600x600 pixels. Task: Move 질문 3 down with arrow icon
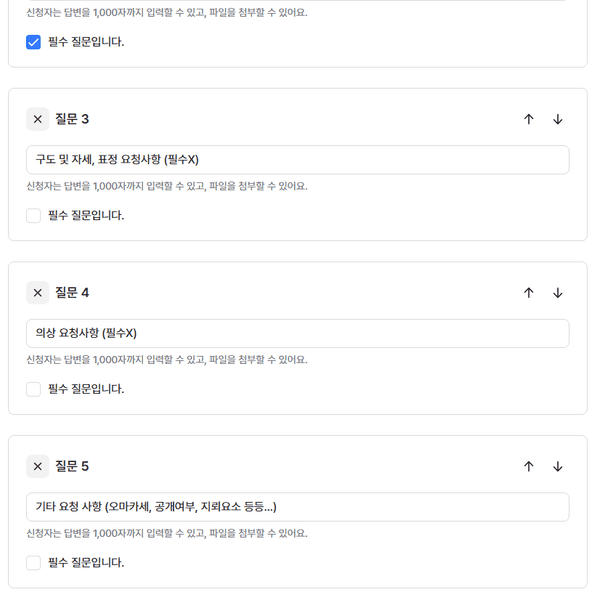[x=558, y=119]
